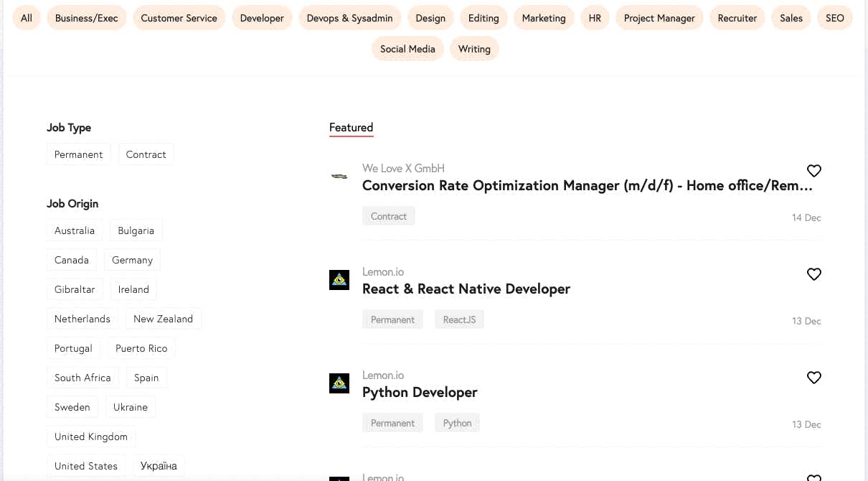
Task: Enable the Germany job origin filter
Action: [132, 260]
